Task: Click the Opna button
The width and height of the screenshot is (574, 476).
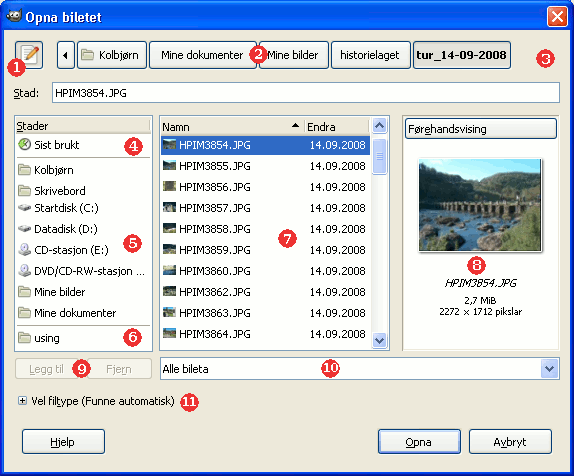Action: click(419, 442)
